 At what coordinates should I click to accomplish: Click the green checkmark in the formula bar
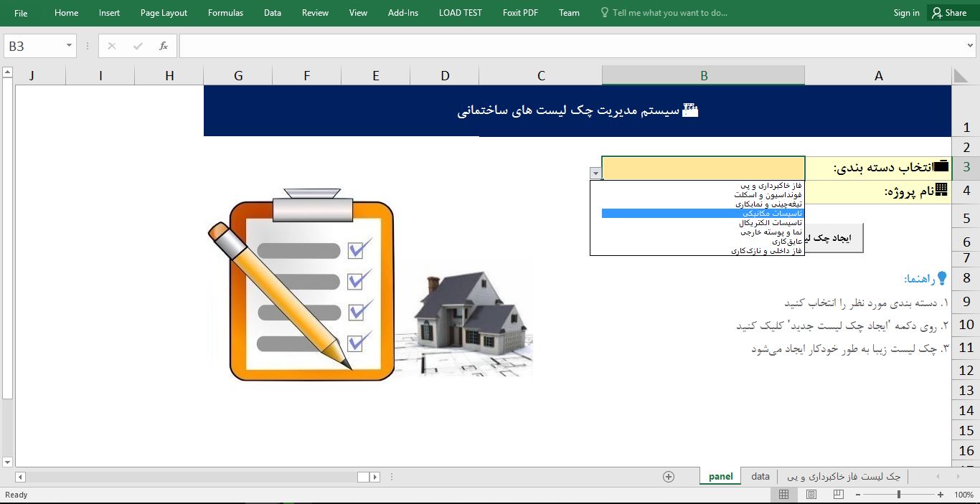pos(136,44)
